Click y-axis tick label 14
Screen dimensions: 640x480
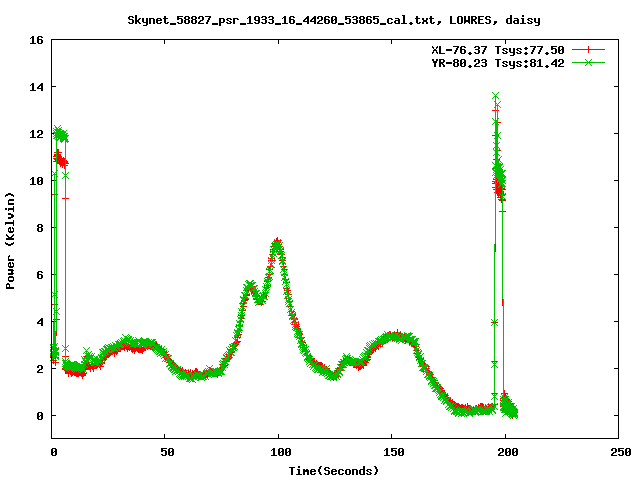(36, 87)
